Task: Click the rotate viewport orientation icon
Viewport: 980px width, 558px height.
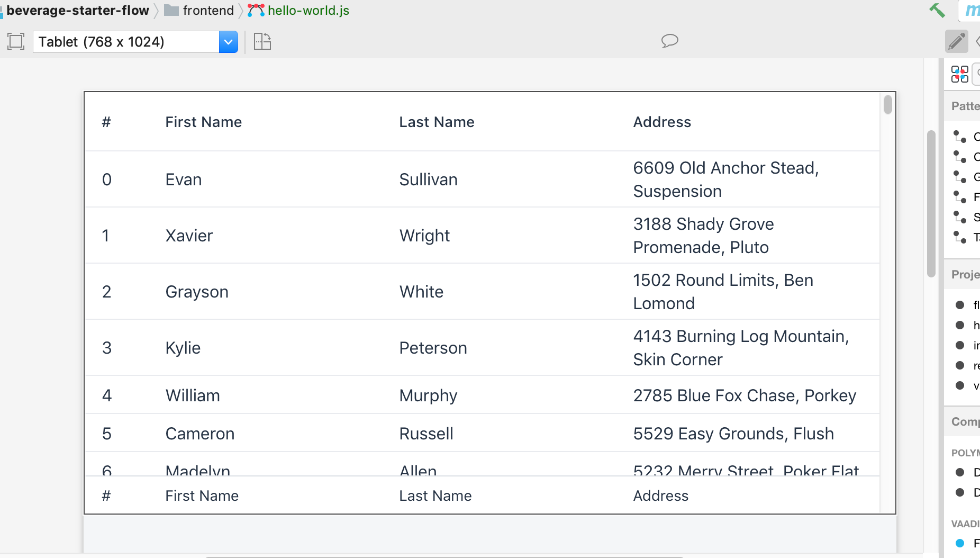Action: tap(262, 41)
